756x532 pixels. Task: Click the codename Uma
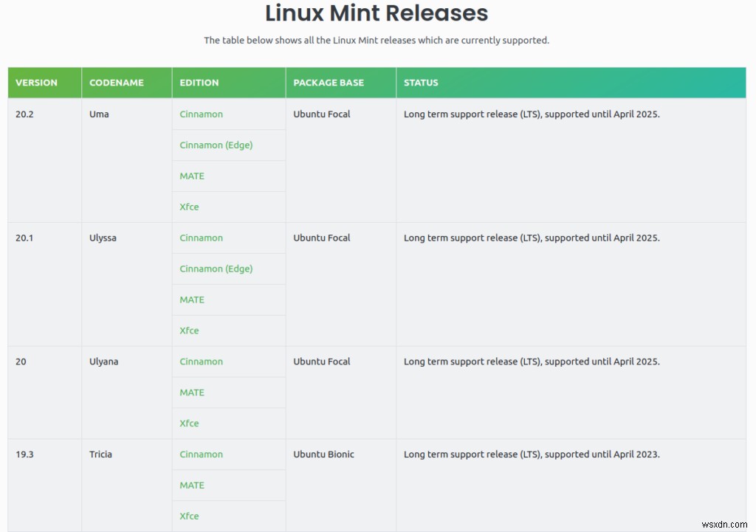tap(99, 114)
